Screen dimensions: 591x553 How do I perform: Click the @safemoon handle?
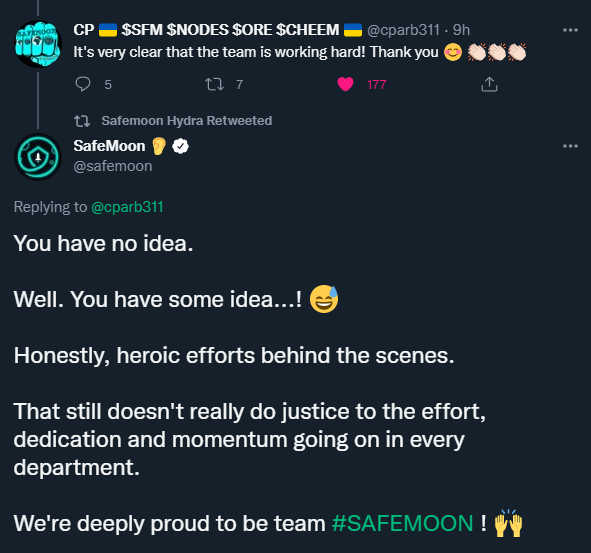point(113,166)
